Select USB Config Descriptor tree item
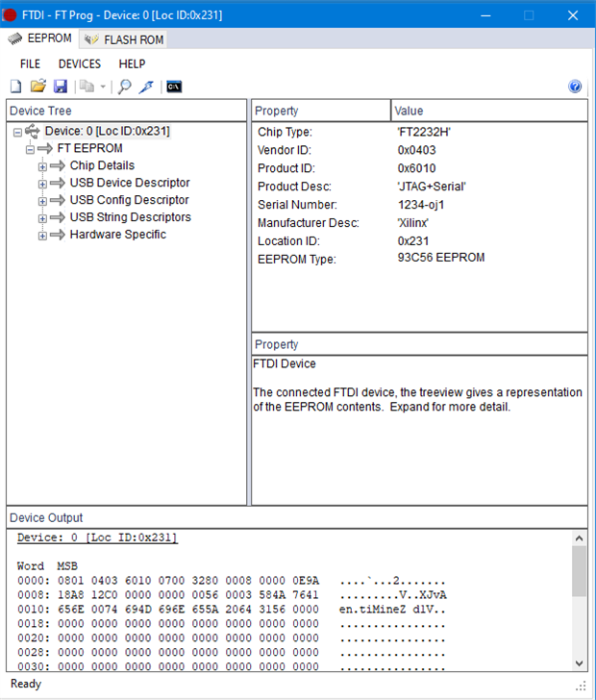This screenshot has width=596, height=700. (129, 200)
